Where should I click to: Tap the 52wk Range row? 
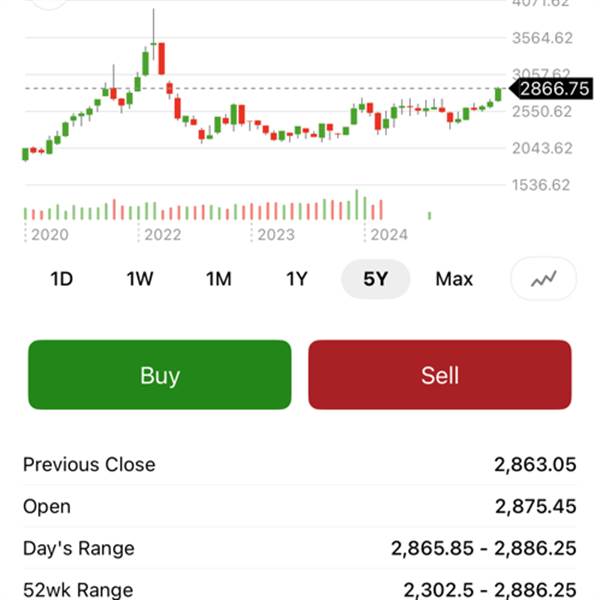pos(300,590)
